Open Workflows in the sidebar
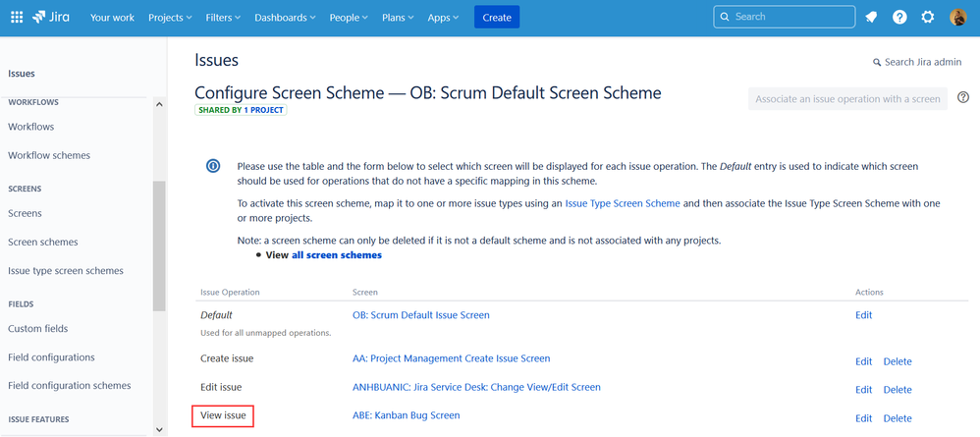Screen dimensions: 980x437 (x=31, y=127)
